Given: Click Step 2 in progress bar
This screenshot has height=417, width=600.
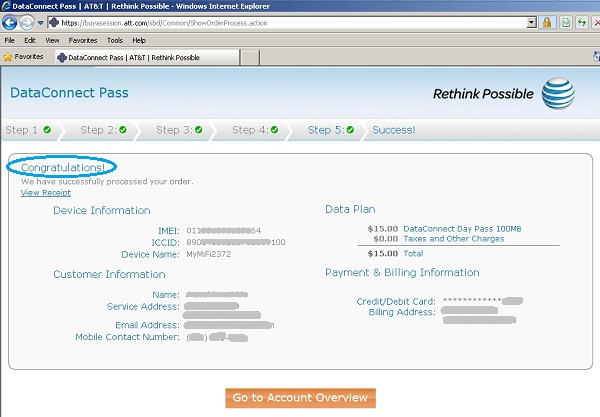Looking at the screenshot, I should tap(103, 130).
